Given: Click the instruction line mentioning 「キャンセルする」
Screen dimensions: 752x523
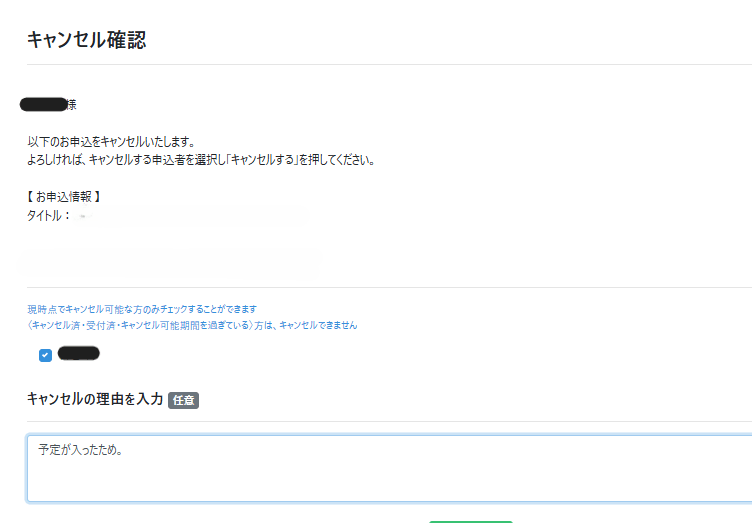Looking at the screenshot, I should [x=201, y=160].
